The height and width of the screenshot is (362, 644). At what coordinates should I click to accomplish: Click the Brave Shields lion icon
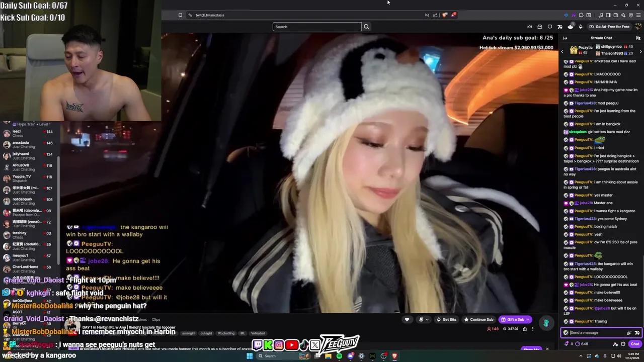point(445,15)
